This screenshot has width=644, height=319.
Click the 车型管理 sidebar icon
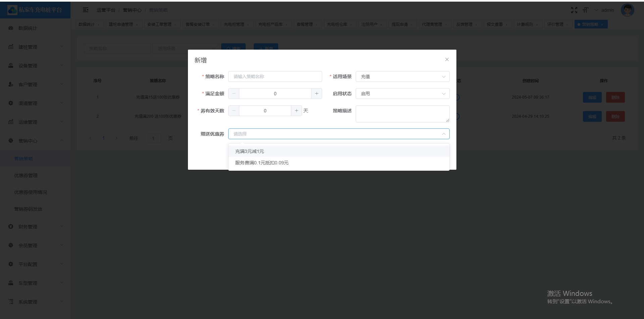tap(11, 283)
